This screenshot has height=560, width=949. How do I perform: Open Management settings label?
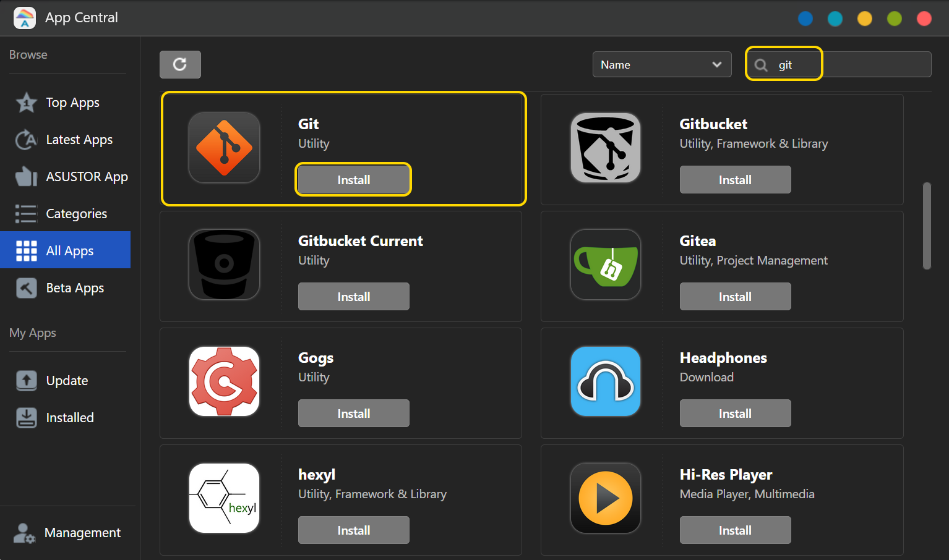click(82, 533)
